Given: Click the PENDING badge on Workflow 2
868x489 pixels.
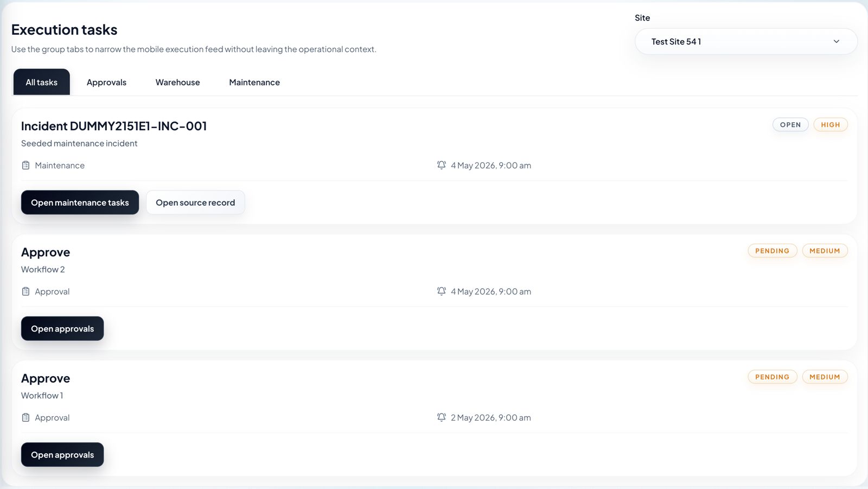Looking at the screenshot, I should [x=773, y=251].
